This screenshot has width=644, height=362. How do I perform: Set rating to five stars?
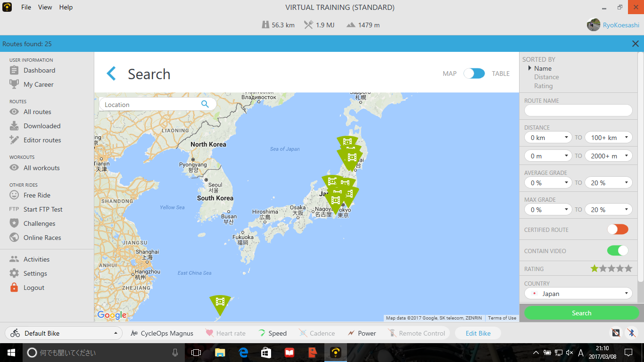point(628,269)
